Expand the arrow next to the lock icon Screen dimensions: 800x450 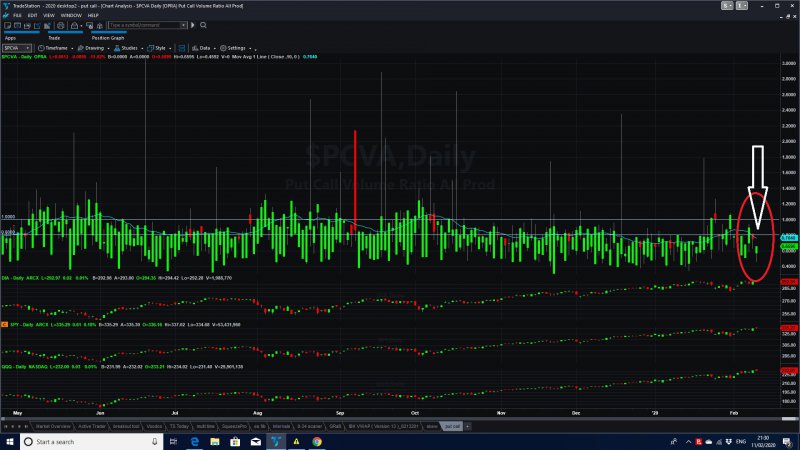[x=82, y=26]
